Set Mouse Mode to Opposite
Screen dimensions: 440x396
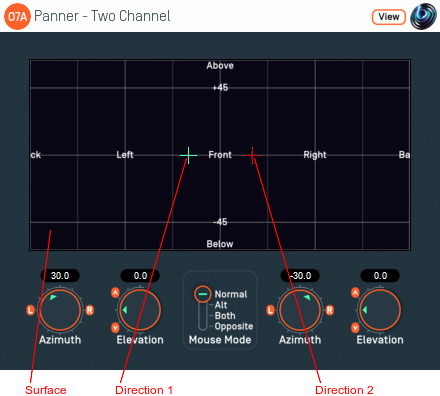[234, 326]
